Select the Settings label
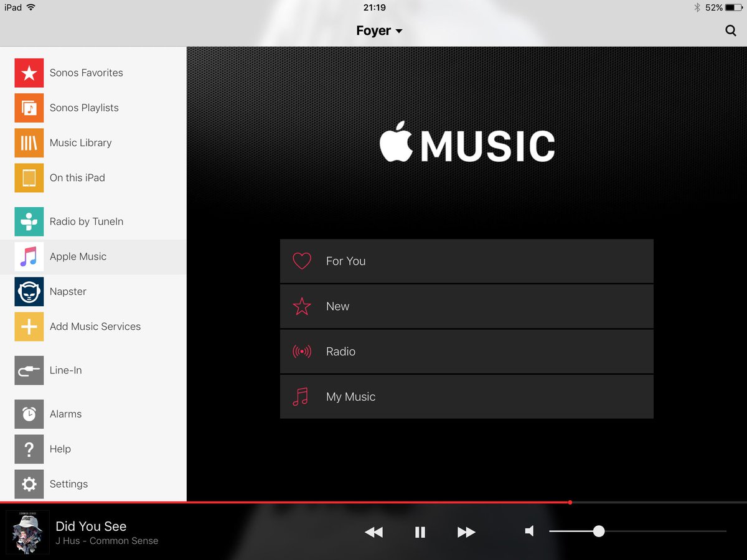The width and height of the screenshot is (747, 560). pos(68,484)
